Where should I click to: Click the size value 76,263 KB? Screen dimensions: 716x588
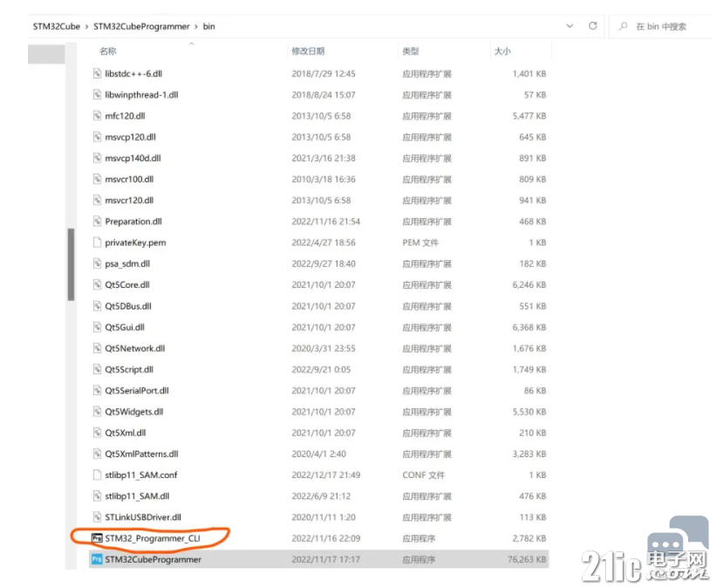(x=527, y=559)
